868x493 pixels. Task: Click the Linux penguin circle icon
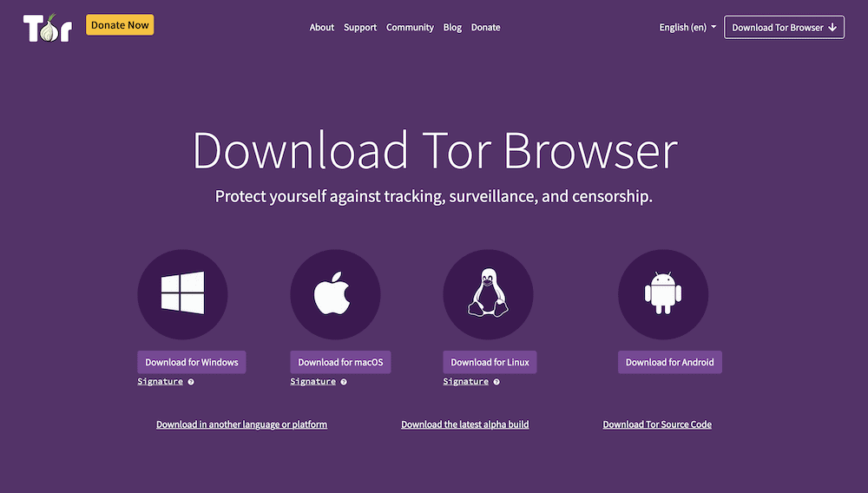pos(488,294)
